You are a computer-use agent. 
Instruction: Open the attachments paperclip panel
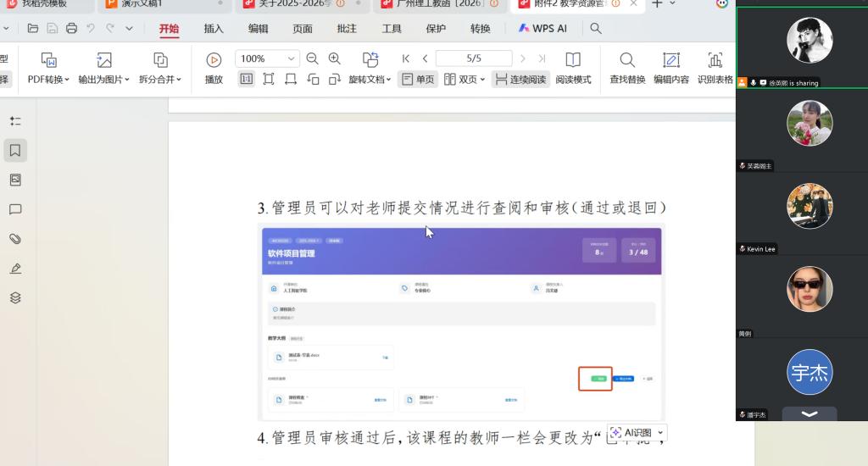(15, 239)
